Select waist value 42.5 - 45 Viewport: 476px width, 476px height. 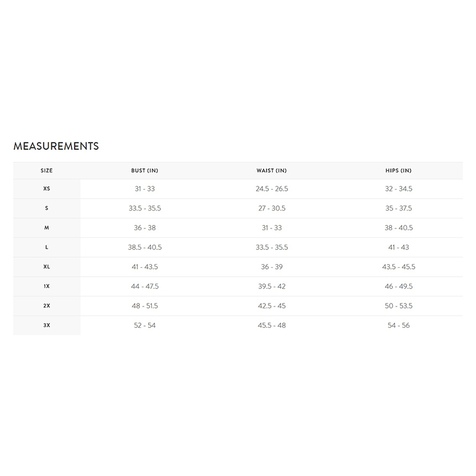point(272,306)
